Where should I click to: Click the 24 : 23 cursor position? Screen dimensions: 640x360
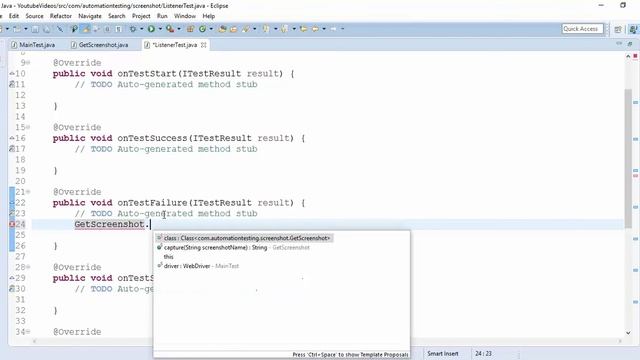[484, 354]
